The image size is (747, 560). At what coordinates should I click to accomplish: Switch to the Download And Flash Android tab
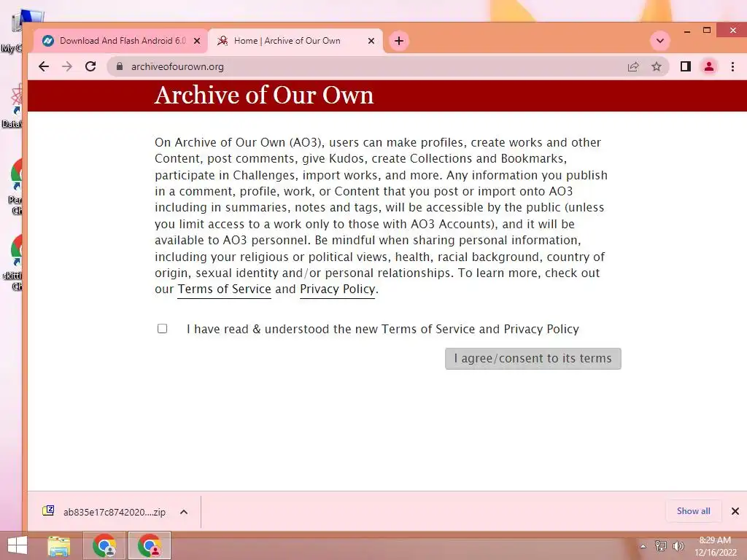coord(122,41)
